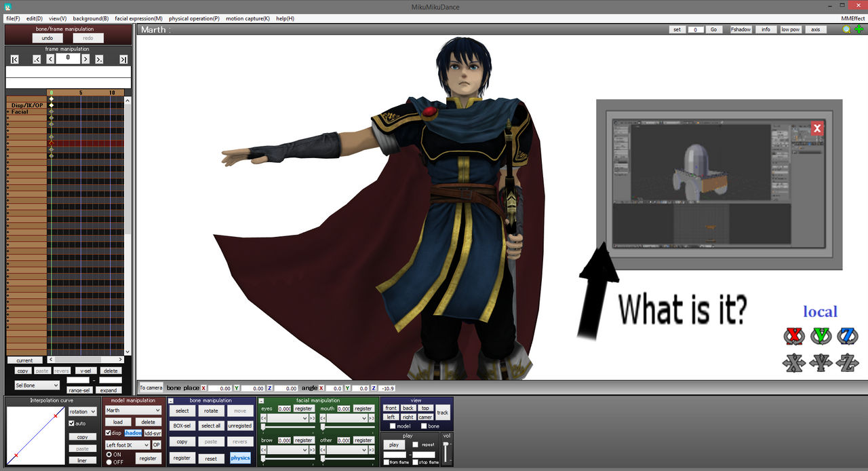Screen dimensions: 868x471
Task: Click the Z move axis icon
Action: (x=848, y=363)
